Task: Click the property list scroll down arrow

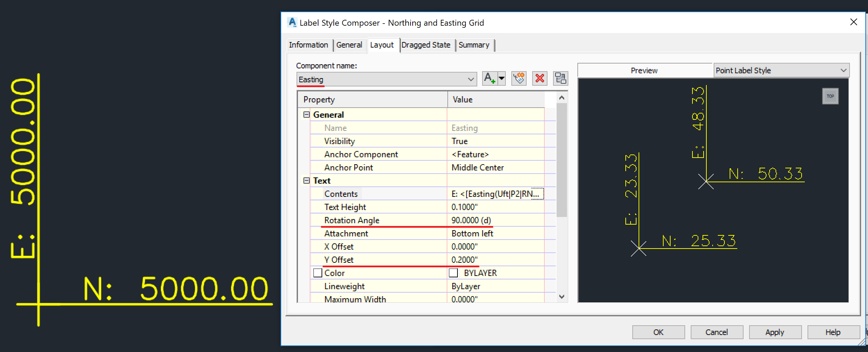Action: tap(562, 297)
